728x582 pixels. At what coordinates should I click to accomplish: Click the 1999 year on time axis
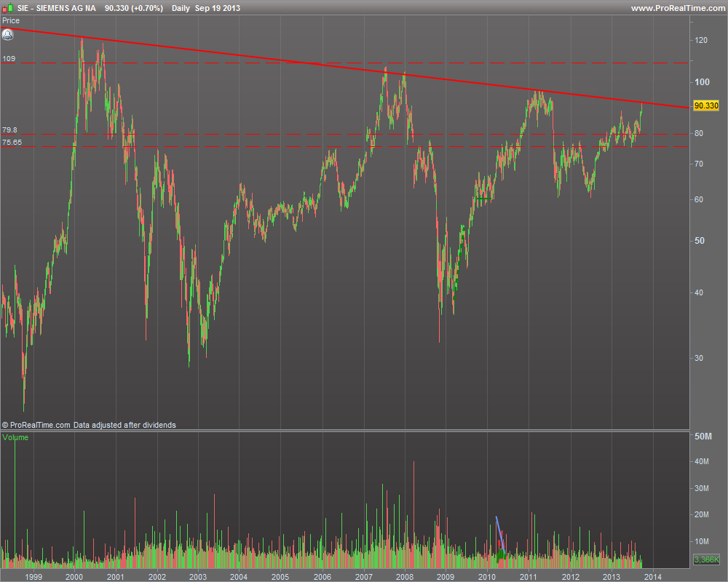point(33,576)
